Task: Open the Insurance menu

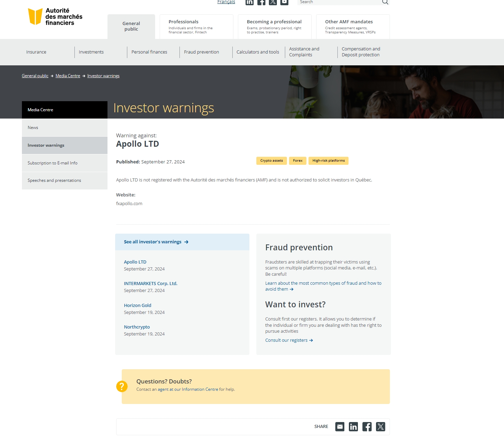Action: click(36, 52)
